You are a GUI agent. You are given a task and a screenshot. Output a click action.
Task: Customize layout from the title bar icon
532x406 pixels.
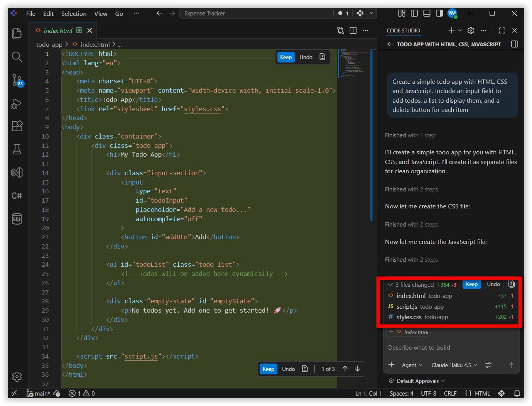click(x=402, y=13)
